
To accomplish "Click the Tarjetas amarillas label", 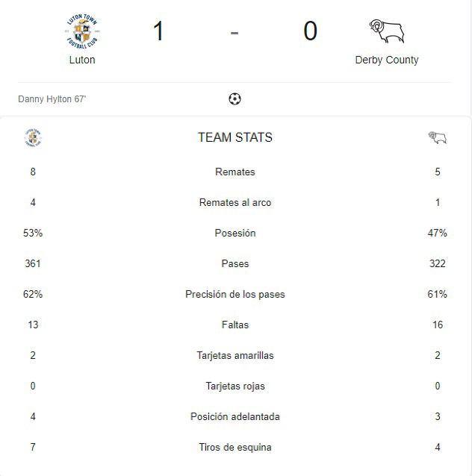I will pyautogui.click(x=235, y=355).
